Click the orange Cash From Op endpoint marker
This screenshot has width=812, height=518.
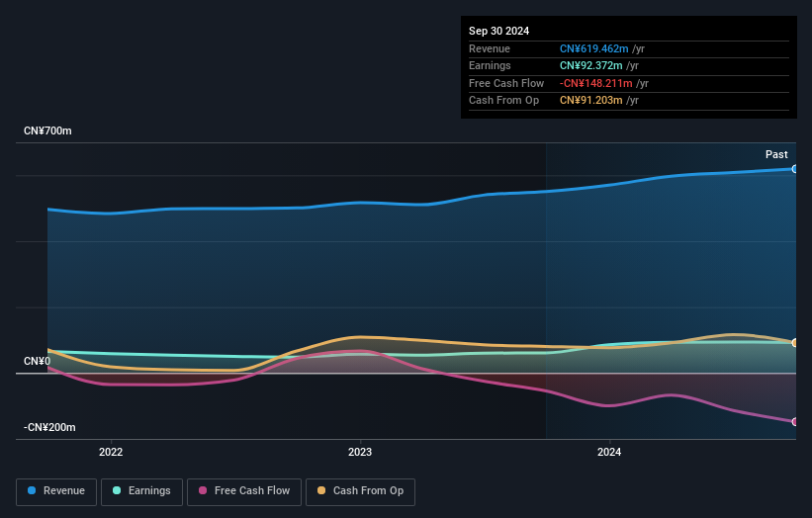(795, 343)
